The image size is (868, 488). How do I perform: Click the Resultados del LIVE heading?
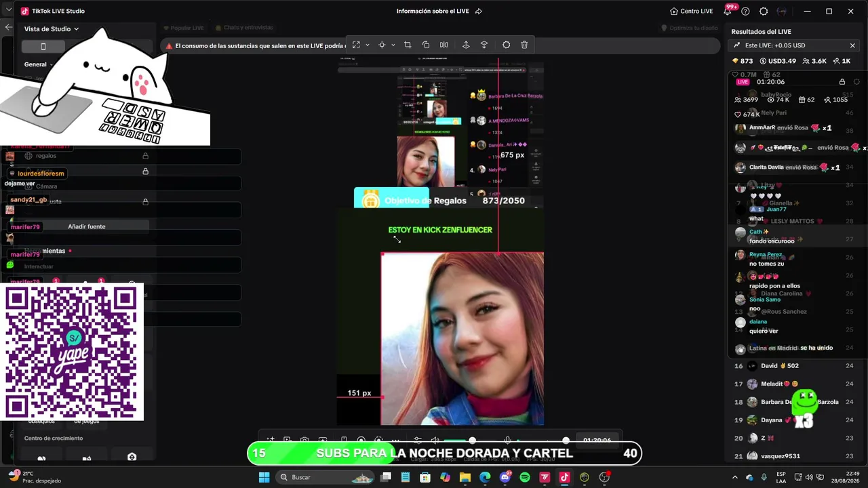(x=761, y=32)
